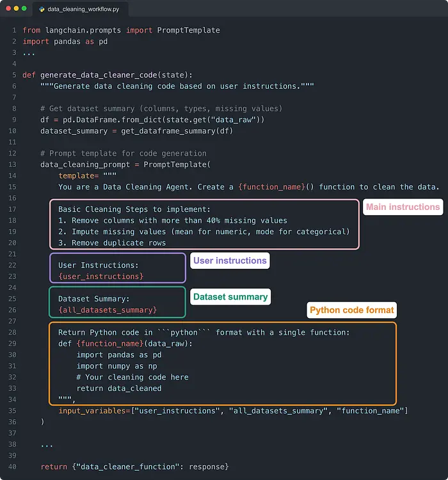Click the {user_instructions} placeholder on line 23
Viewport: 448px width, 480px height.
[x=101, y=276]
